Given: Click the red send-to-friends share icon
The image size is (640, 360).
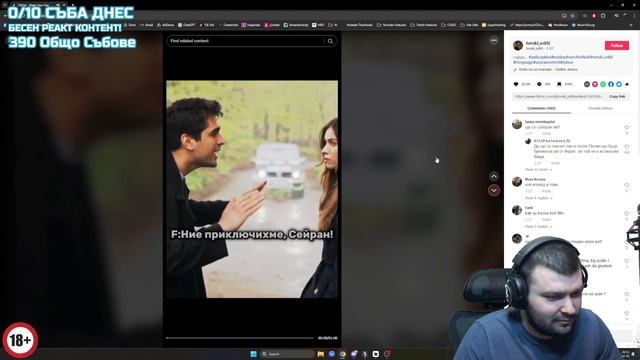Looking at the screenshot, I should click(595, 84).
